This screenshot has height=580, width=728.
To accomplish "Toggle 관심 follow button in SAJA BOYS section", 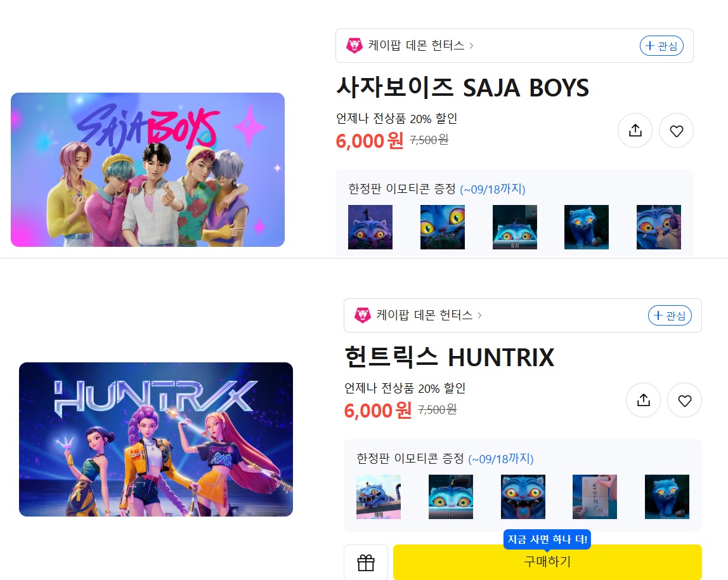I will click(x=661, y=46).
